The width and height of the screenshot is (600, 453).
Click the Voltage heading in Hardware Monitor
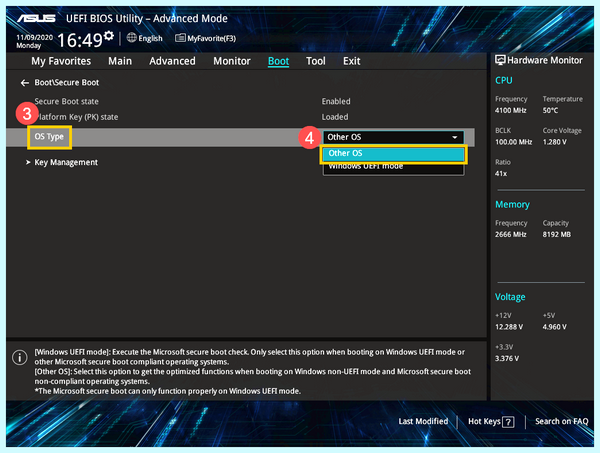510,297
